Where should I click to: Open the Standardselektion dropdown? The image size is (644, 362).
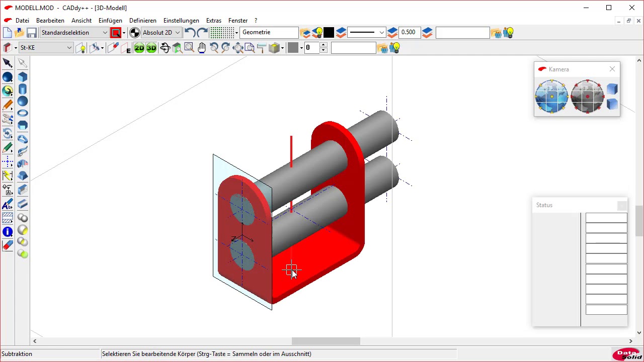74,33
